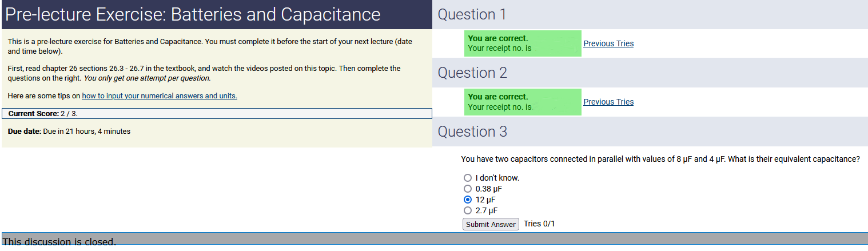Click the "This discussion is closed" bar
868x251 pixels.
435,241
